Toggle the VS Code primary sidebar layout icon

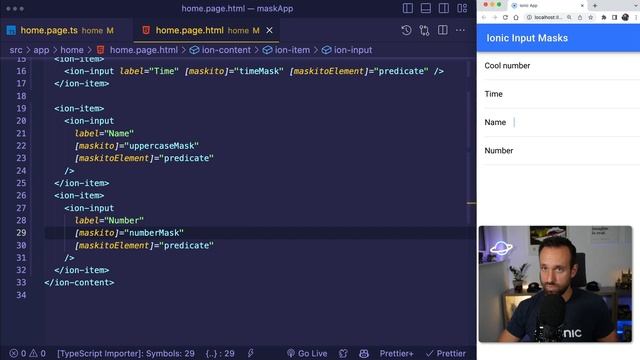(407, 8)
